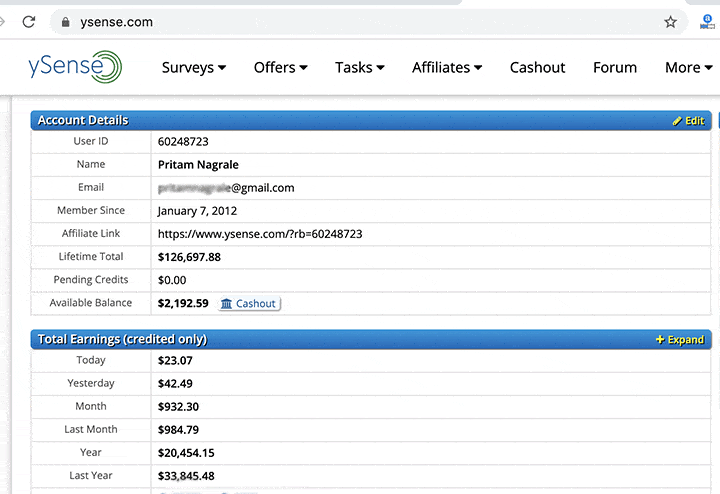Click the pencil icon next to Edit

coord(677,121)
